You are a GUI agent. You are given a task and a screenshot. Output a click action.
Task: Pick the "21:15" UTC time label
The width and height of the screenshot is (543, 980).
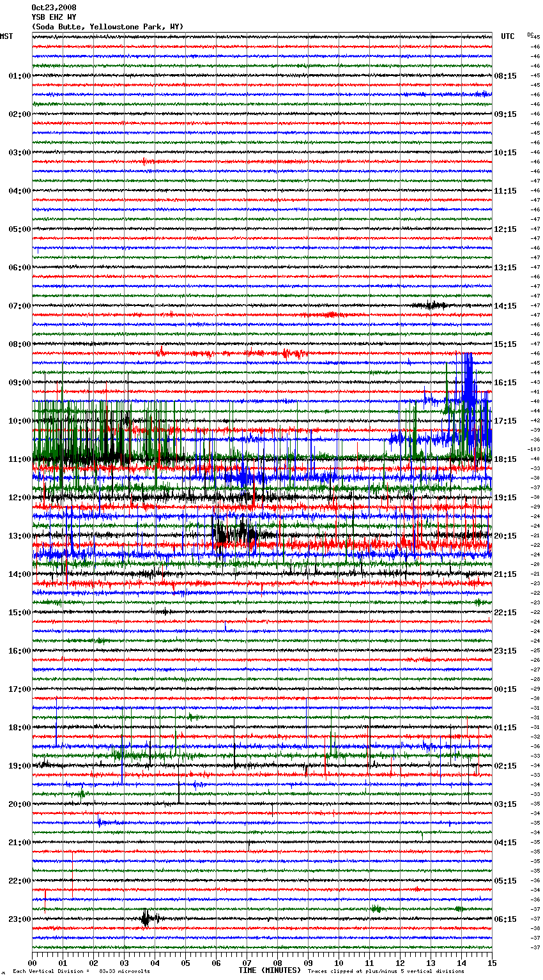pos(505,574)
